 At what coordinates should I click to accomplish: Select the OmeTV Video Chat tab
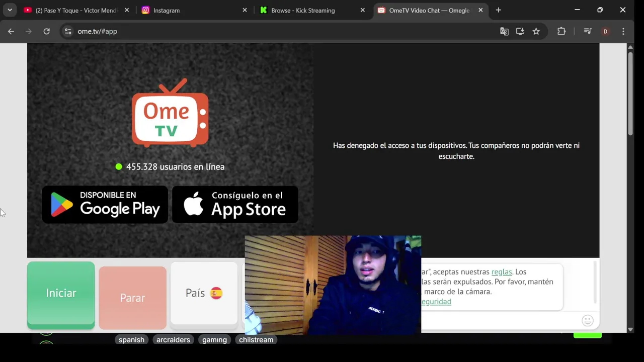click(x=430, y=10)
